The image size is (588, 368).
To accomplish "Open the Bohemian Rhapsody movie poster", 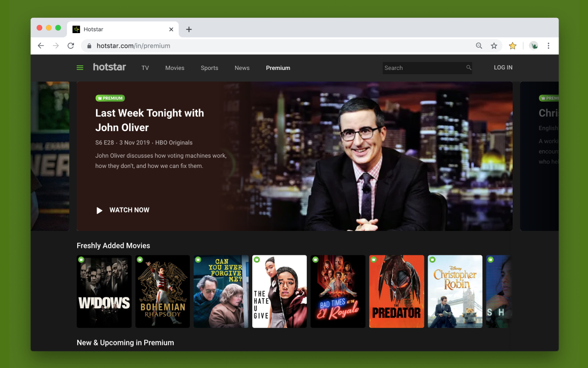I will point(163,292).
